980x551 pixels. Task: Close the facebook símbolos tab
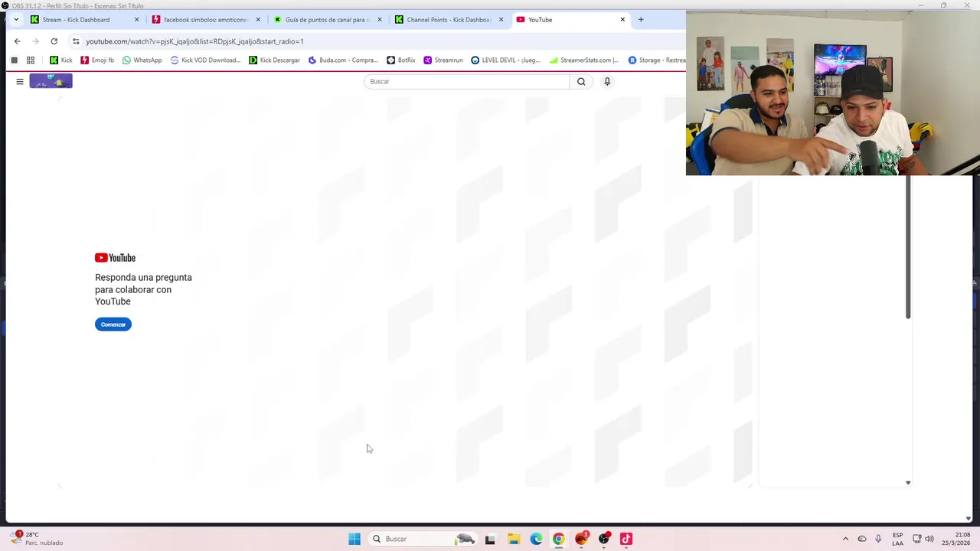coord(258,20)
